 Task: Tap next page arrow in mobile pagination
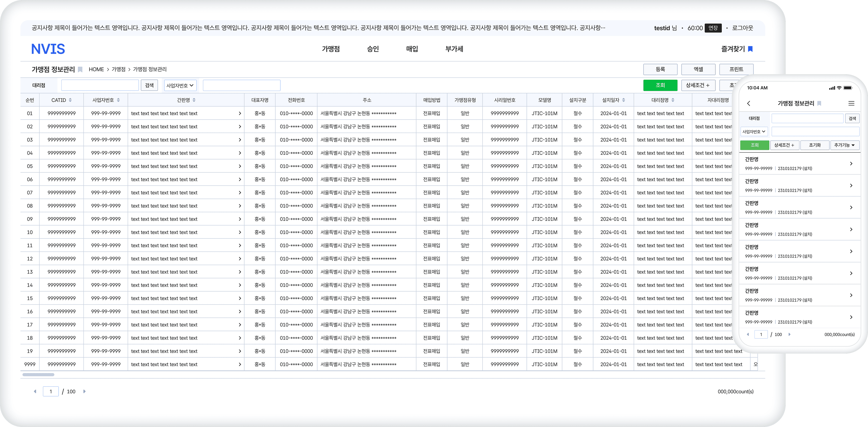pos(789,335)
